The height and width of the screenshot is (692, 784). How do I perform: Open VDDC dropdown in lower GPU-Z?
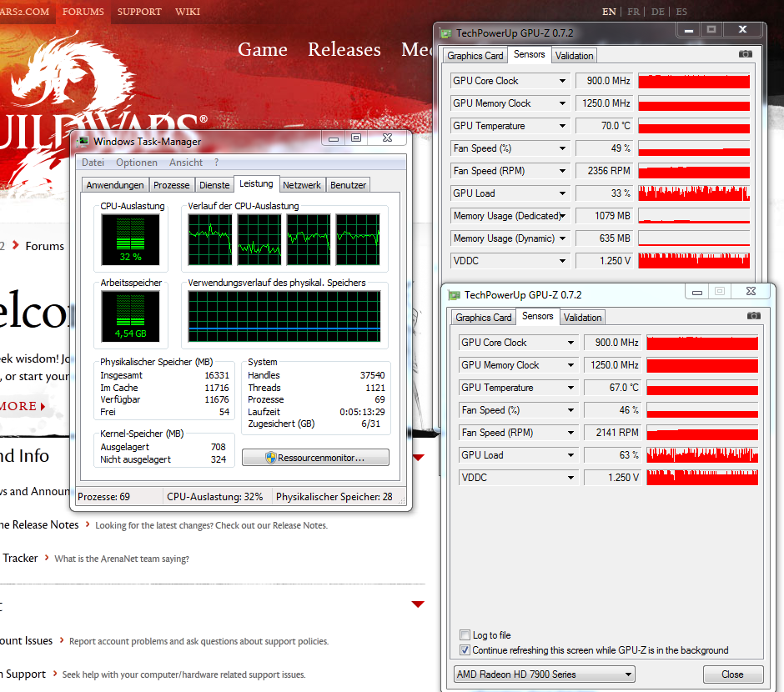pyautogui.click(x=570, y=478)
